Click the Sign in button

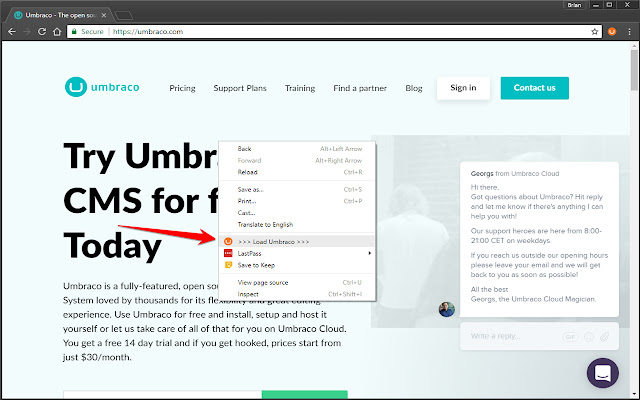(x=463, y=88)
